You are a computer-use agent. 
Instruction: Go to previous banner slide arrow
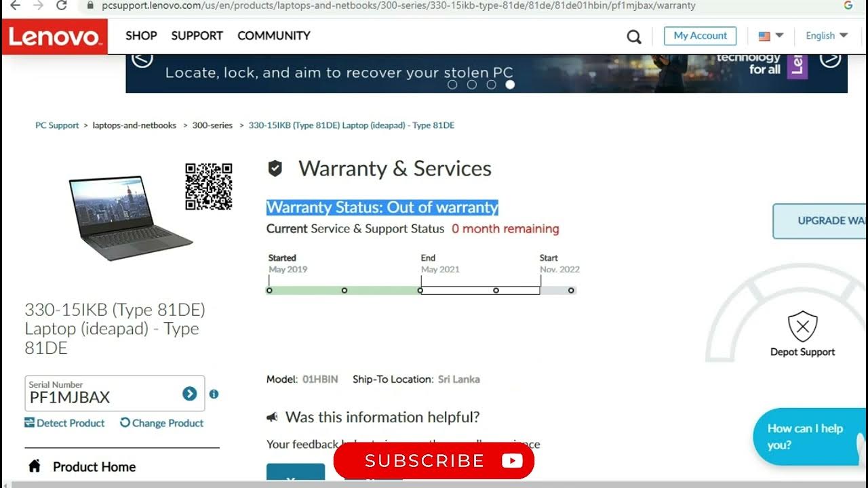click(x=142, y=60)
